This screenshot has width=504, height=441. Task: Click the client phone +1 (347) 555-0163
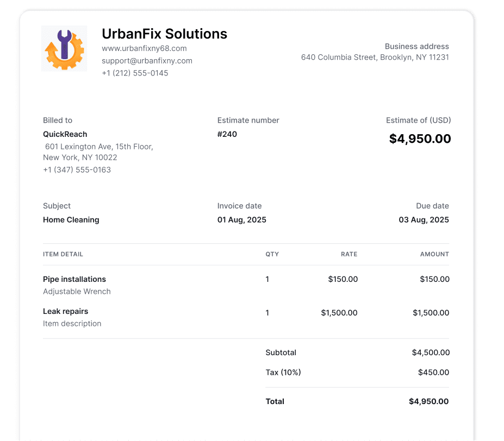77,169
